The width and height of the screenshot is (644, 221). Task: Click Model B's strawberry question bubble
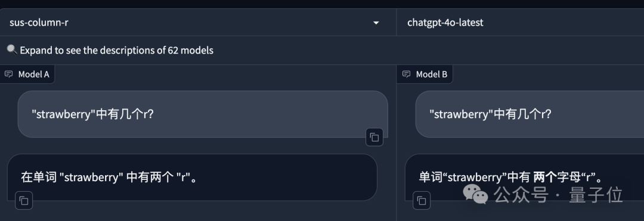530,114
